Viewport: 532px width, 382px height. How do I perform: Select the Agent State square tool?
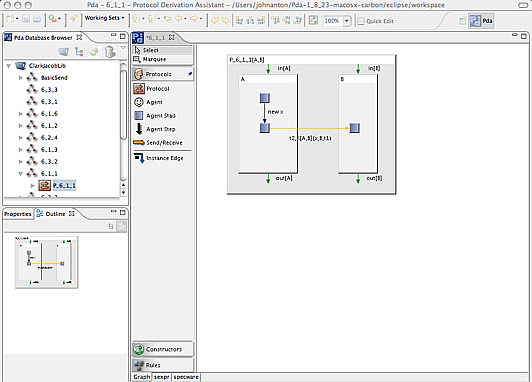155,116
